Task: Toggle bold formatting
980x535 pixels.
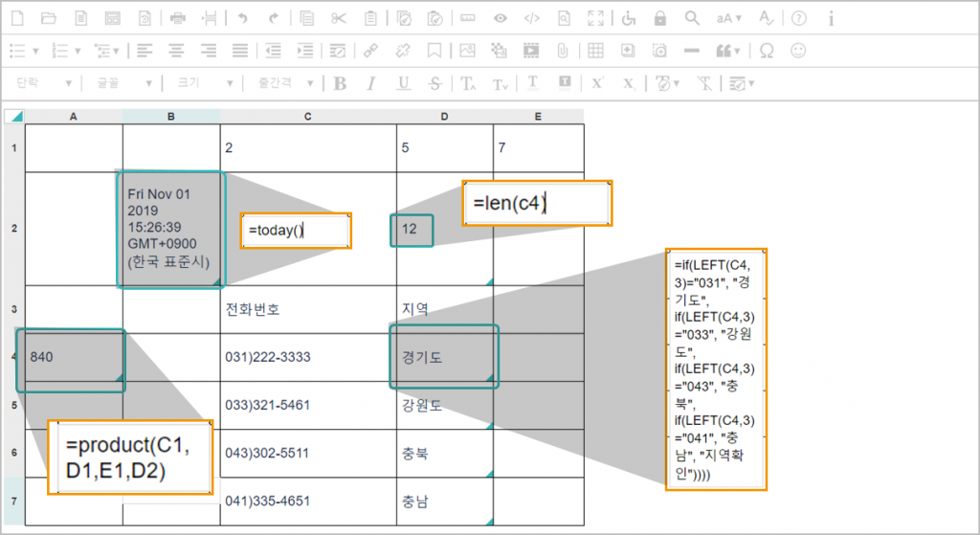Action: coord(340,83)
